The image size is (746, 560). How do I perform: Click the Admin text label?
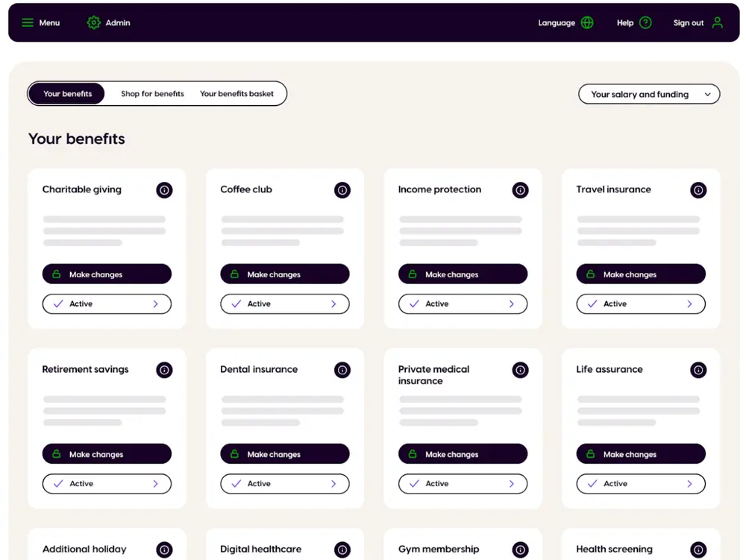118,23
